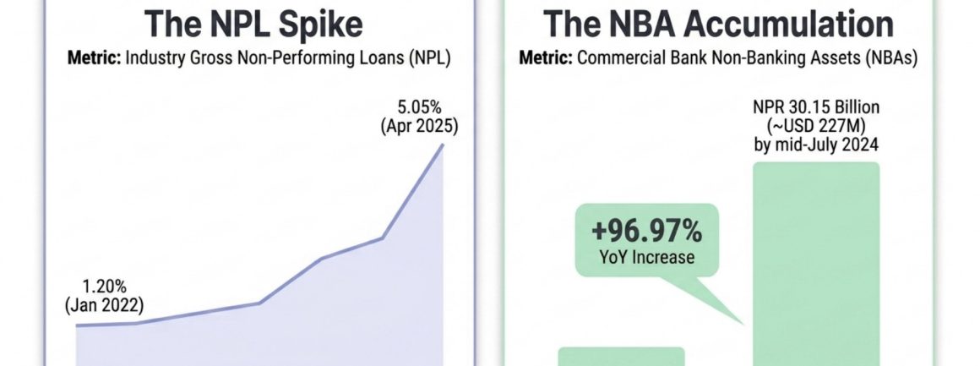This screenshot has width=980, height=366.
Task: Click the +96.97% figure in the callout
Action: coord(645,232)
